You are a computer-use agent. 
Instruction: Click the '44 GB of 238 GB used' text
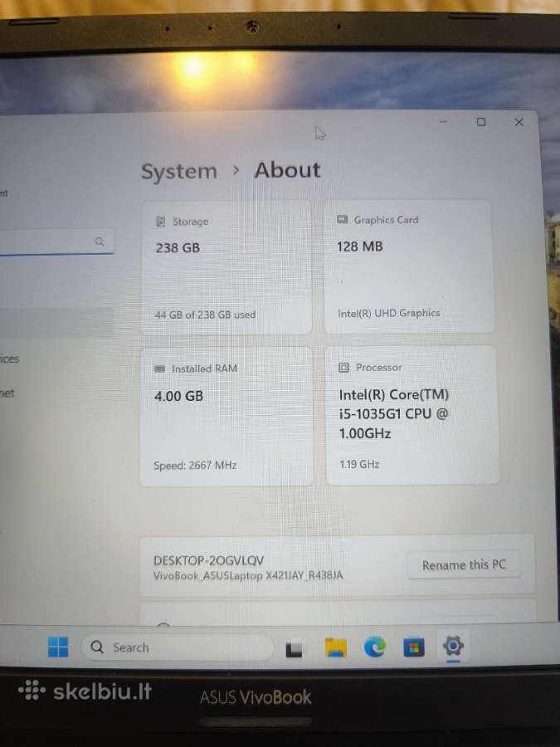click(x=205, y=315)
